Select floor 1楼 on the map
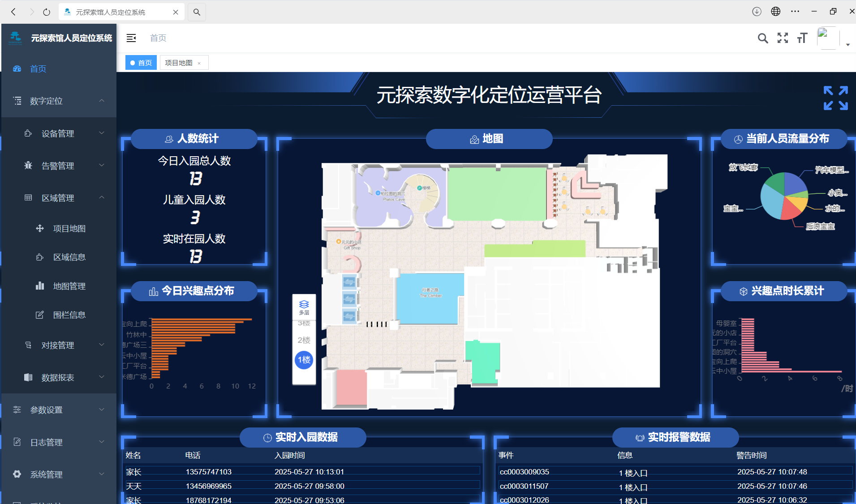856x504 pixels. pyautogui.click(x=304, y=360)
